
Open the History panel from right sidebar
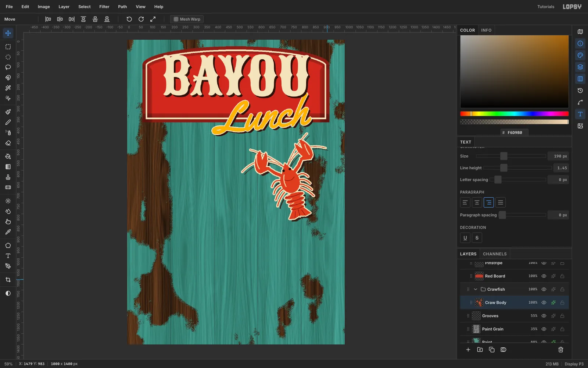[580, 91]
